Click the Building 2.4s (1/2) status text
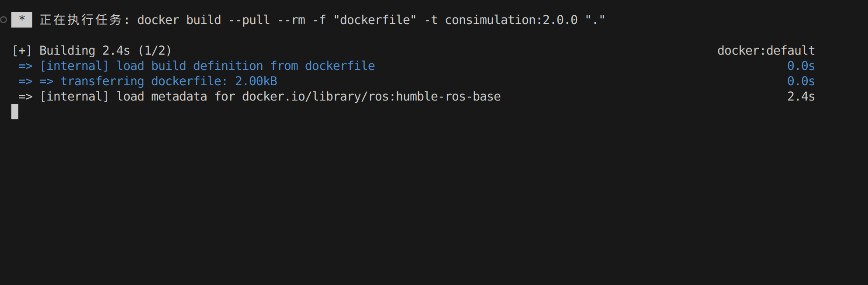Viewport: 868px width, 285px height. point(105,51)
